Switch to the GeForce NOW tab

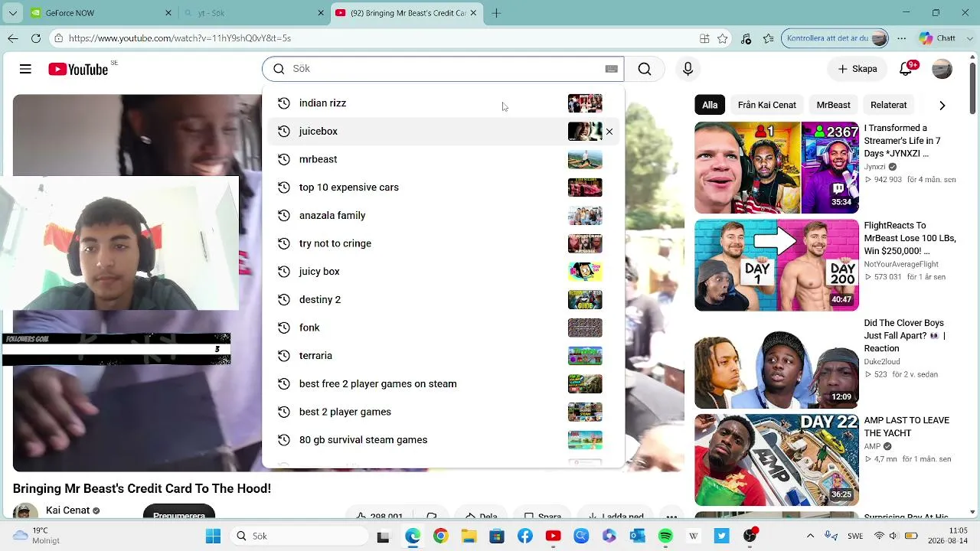click(100, 13)
